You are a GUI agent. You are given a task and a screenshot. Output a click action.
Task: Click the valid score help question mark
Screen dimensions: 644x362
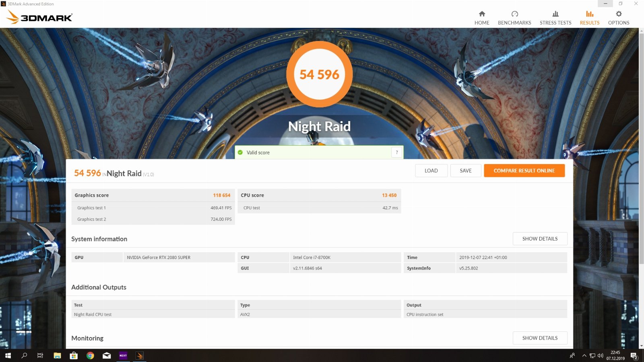click(x=397, y=152)
